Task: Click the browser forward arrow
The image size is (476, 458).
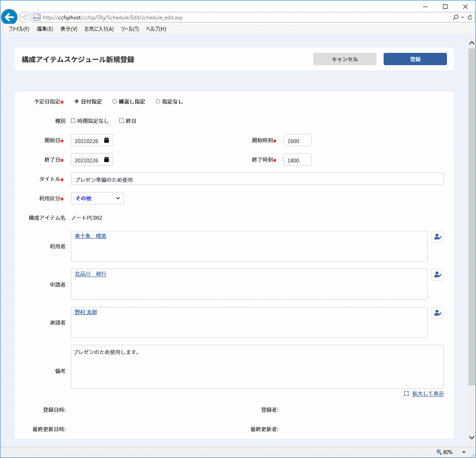Action: (x=25, y=17)
